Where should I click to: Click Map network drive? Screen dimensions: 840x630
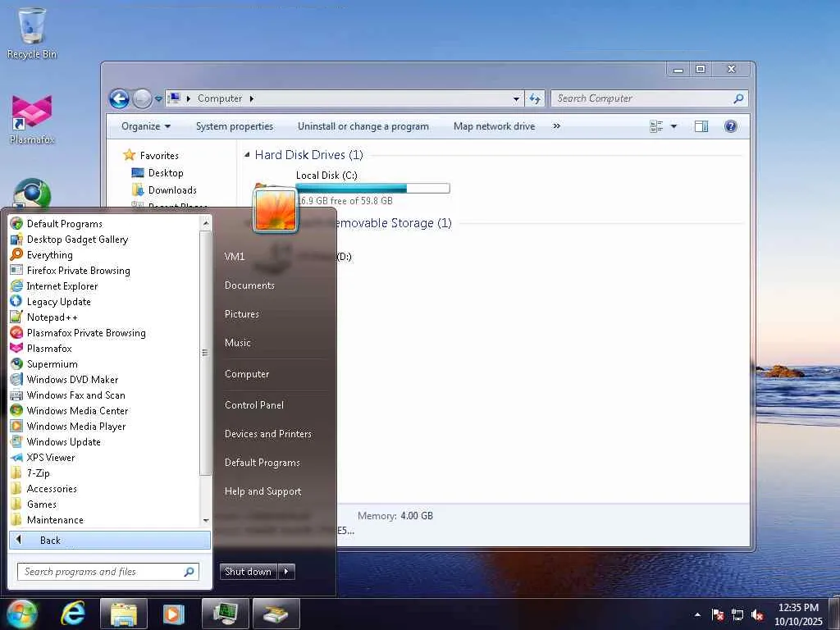coord(494,126)
